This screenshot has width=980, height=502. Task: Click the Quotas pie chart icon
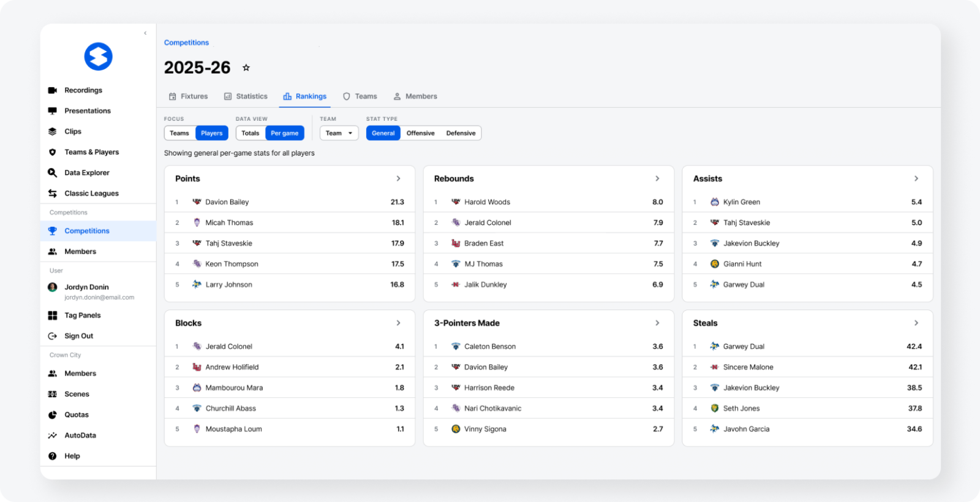[53, 415]
